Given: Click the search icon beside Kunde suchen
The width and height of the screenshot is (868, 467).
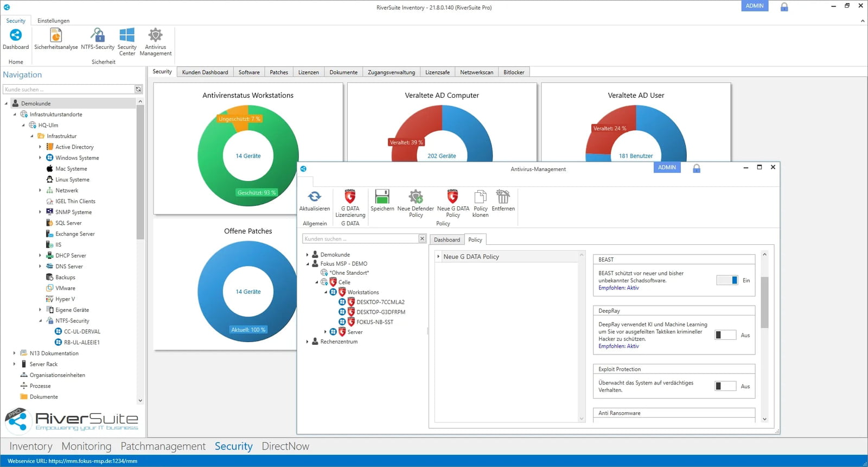Looking at the screenshot, I should pos(138,89).
